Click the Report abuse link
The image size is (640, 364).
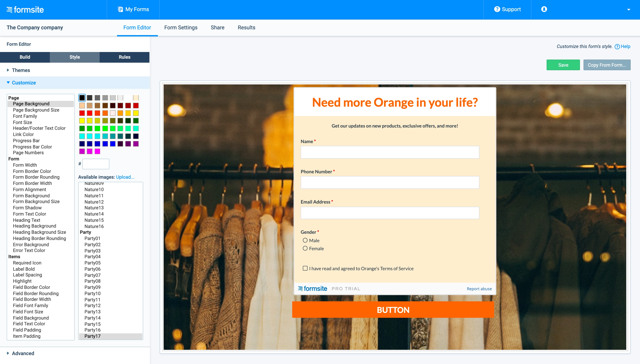coord(479,288)
